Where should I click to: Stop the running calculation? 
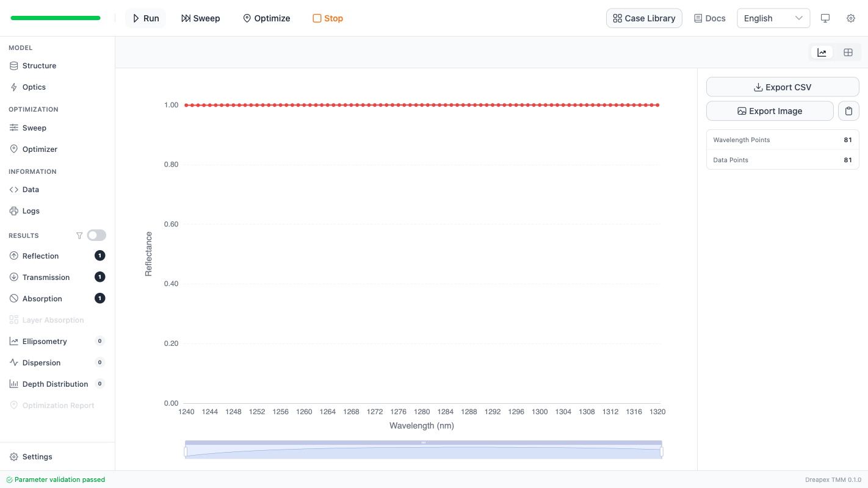click(x=328, y=18)
